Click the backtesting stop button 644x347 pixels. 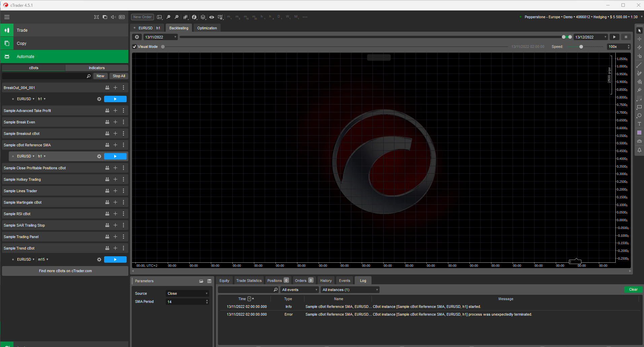click(x=626, y=37)
